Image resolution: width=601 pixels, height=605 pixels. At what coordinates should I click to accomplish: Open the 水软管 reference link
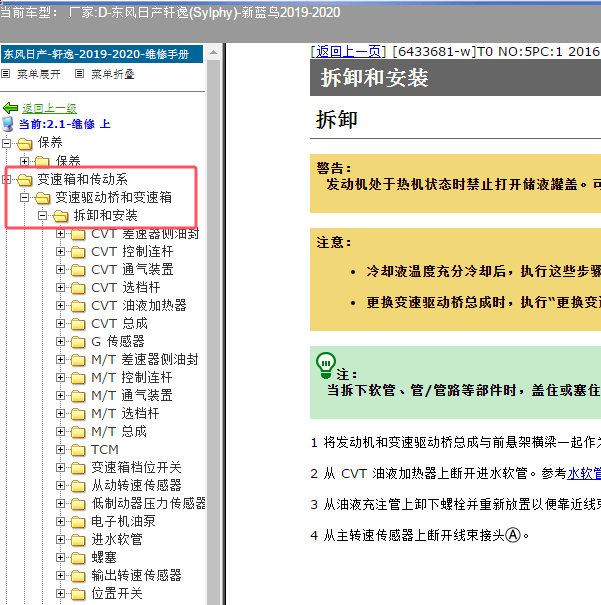click(584, 473)
